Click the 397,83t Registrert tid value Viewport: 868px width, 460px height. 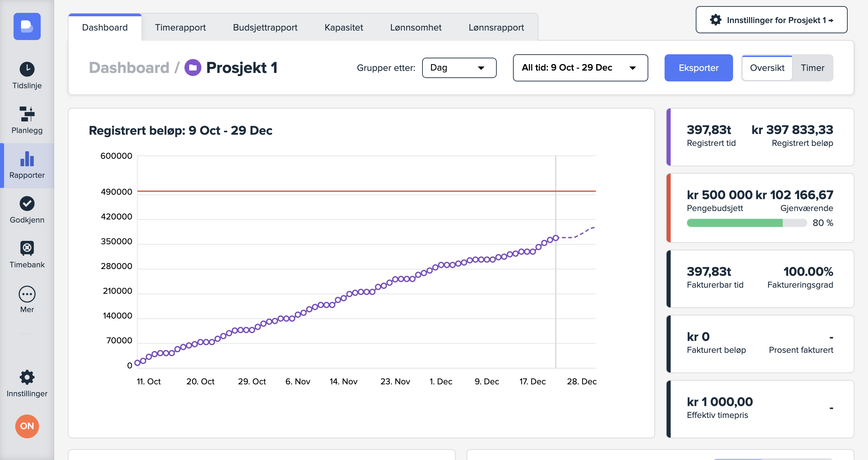[709, 130]
